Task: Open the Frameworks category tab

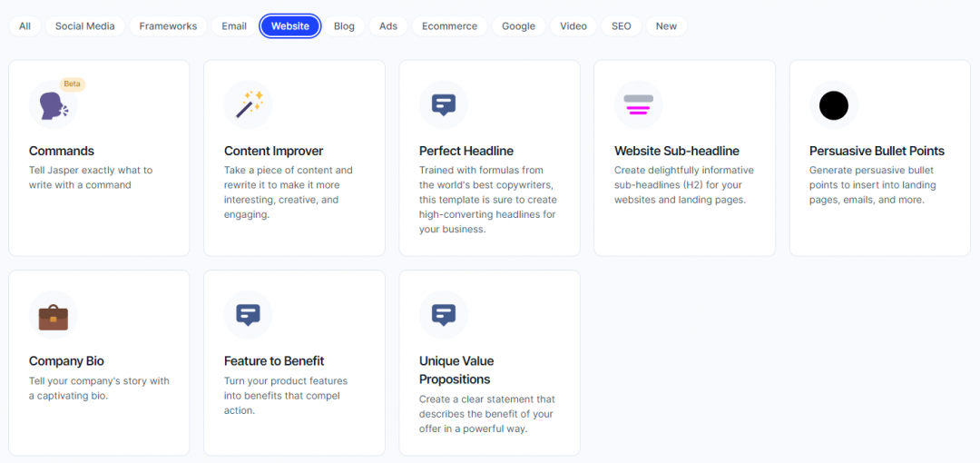Action: click(168, 26)
